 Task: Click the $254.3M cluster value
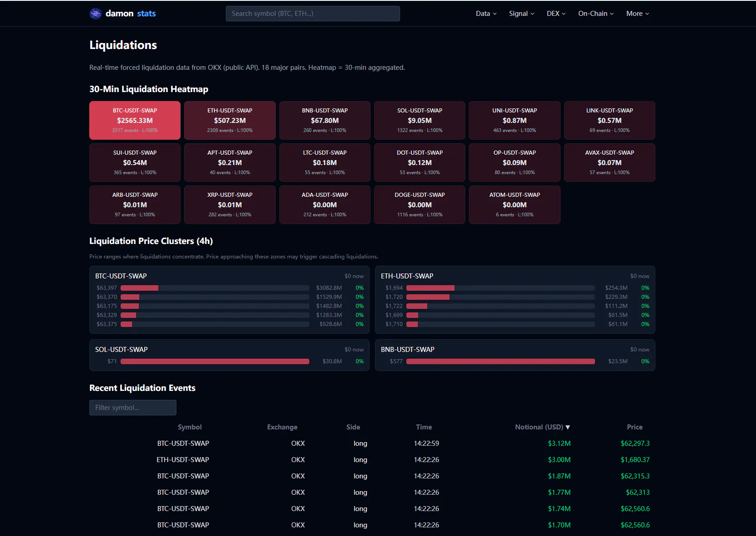(616, 288)
